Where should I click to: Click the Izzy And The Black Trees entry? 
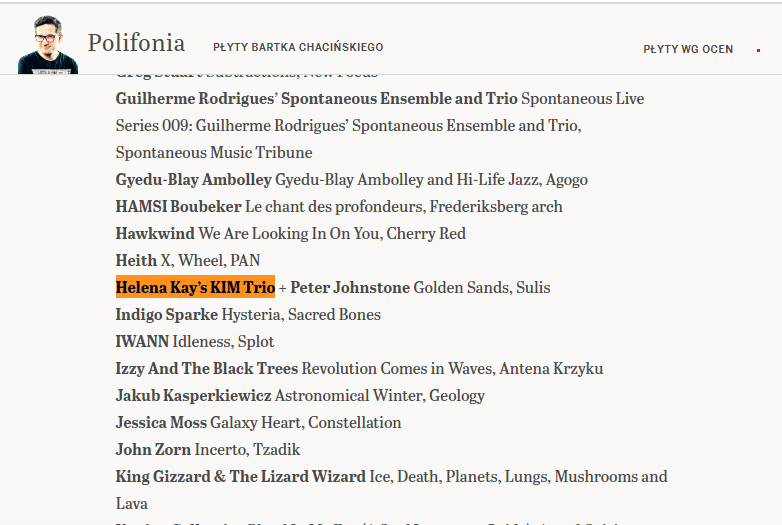360,368
